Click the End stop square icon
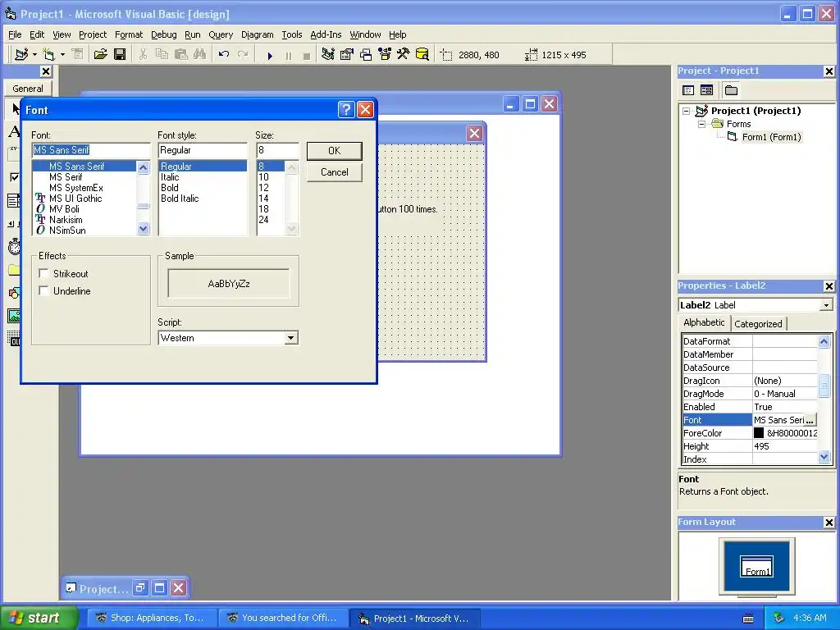 [307, 55]
